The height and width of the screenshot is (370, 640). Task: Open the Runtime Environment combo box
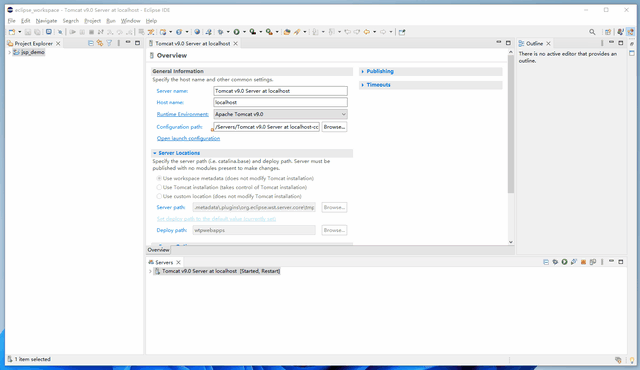pyautogui.click(x=280, y=114)
